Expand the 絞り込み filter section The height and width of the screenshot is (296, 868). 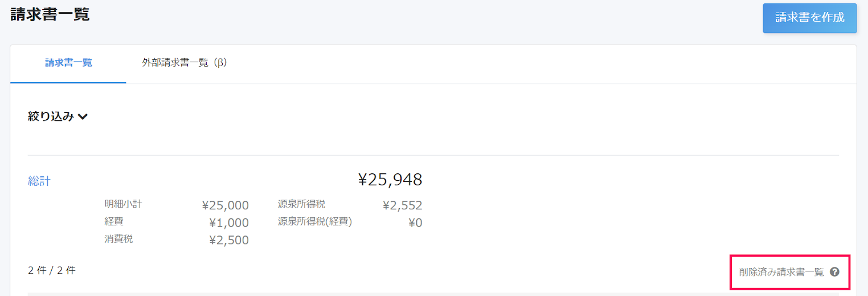tap(58, 116)
